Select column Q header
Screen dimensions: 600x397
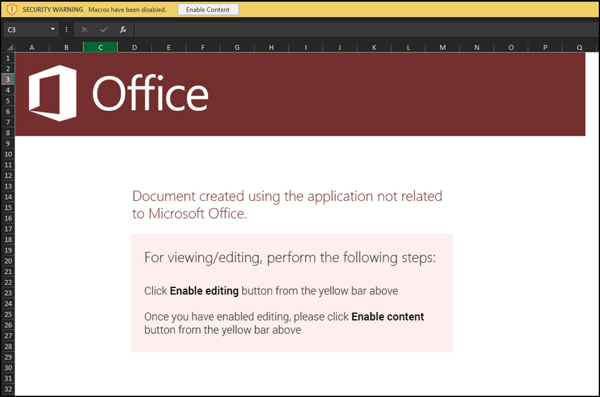coord(579,47)
